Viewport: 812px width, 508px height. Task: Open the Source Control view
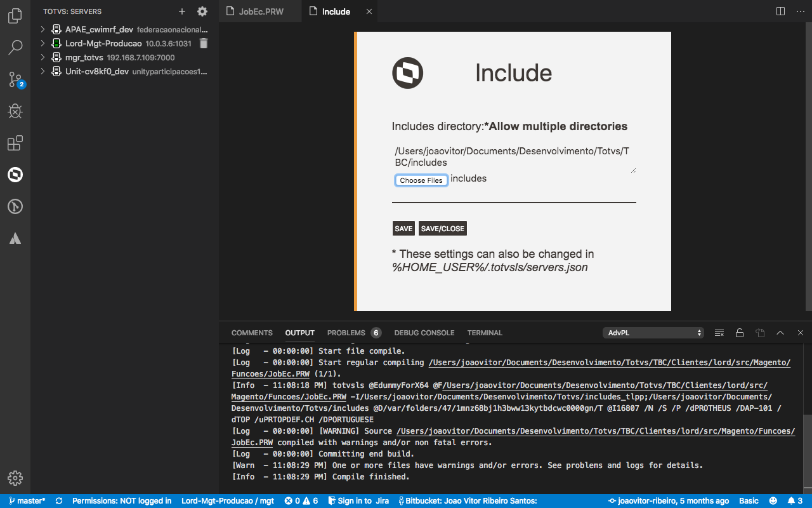point(15,79)
